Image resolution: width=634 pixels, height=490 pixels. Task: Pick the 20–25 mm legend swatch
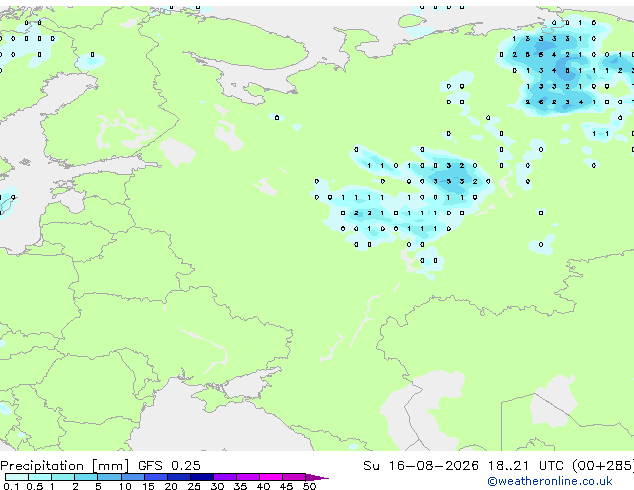click(178, 477)
